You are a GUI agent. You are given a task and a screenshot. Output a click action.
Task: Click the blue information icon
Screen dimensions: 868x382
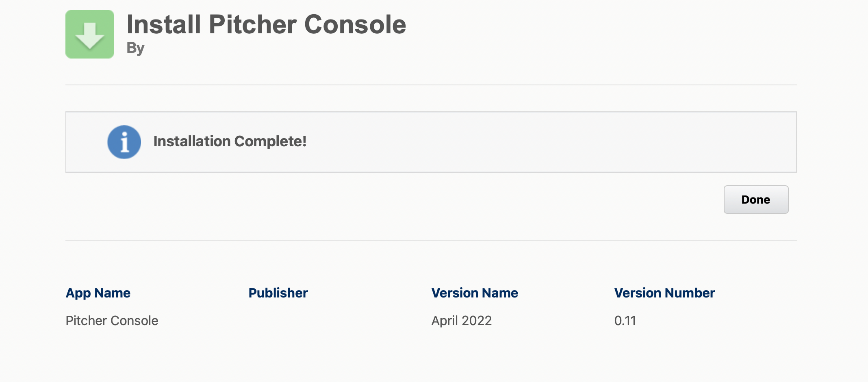(x=124, y=142)
